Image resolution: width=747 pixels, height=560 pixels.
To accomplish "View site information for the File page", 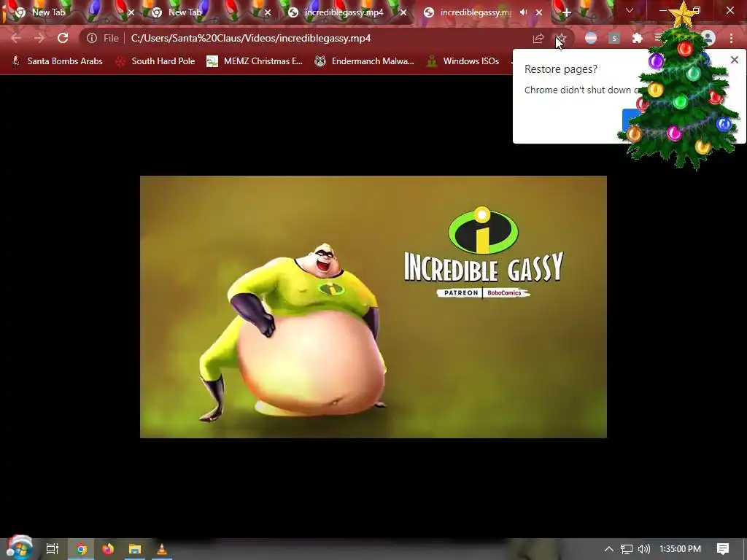I will coord(92,38).
